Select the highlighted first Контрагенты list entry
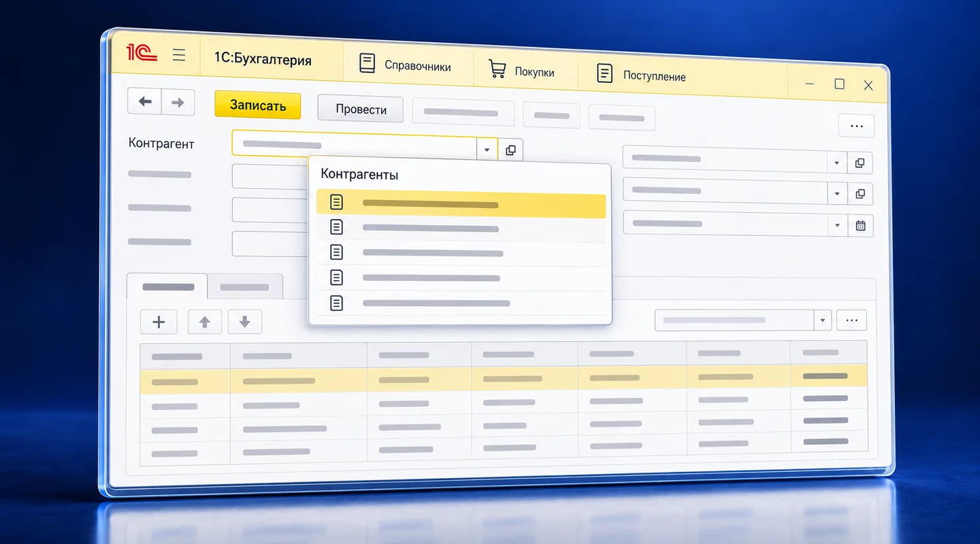This screenshot has height=544, width=980. [461, 204]
